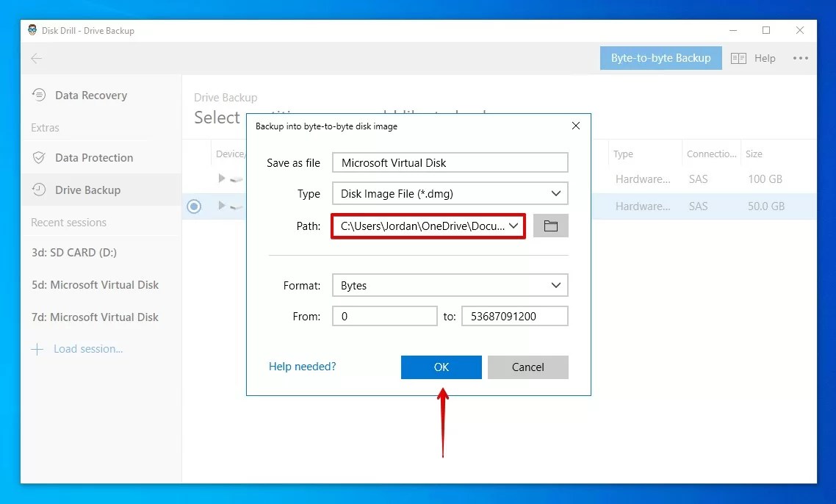Screen dimensions: 836x504
Task: Click the plus icon next to Load session
Action: pyautogui.click(x=37, y=349)
